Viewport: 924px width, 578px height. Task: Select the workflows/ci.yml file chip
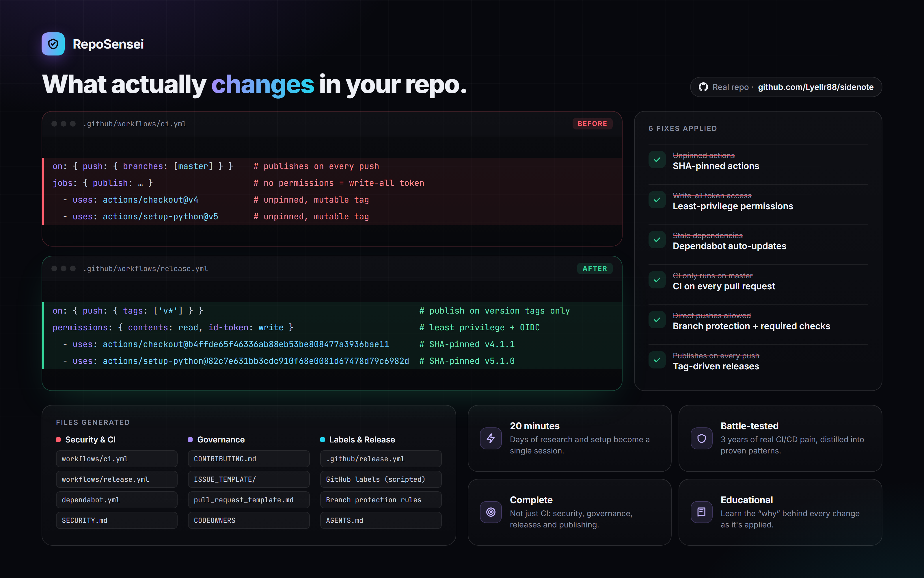pyautogui.click(x=117, y=459)
